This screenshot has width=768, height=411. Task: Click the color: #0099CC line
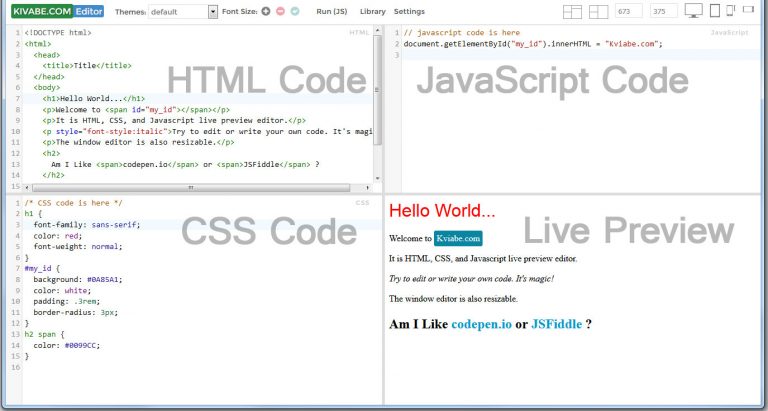click(x=67, y=345)
